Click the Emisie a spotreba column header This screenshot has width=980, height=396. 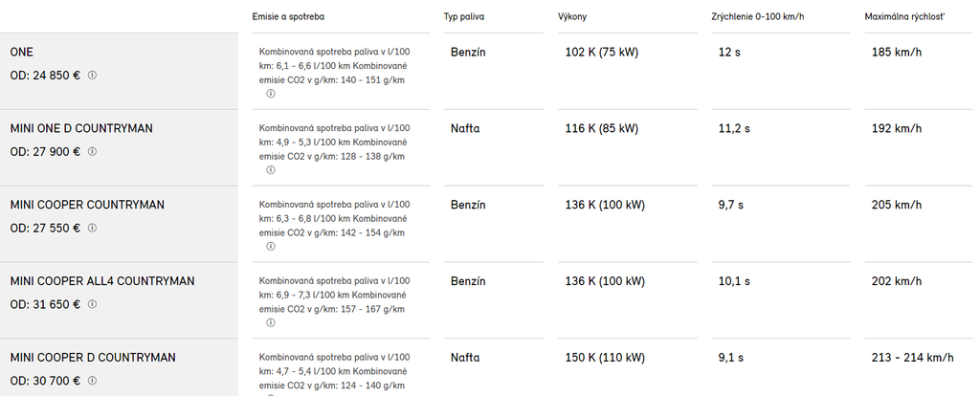294,18
